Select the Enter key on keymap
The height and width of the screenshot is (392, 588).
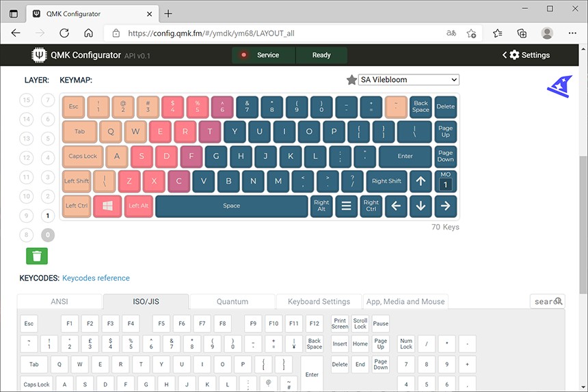(x=405, y=156)
